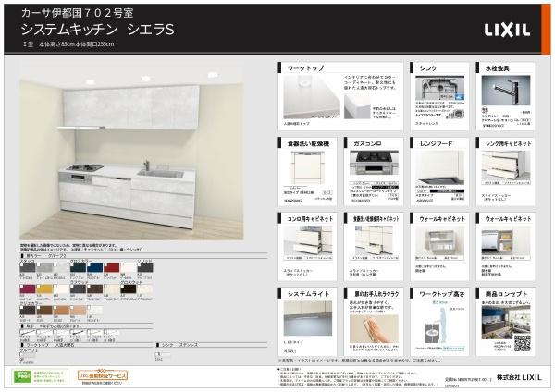Open the ガスコンロ stove image
Screen dimensions: 555x392
[374, 163]
